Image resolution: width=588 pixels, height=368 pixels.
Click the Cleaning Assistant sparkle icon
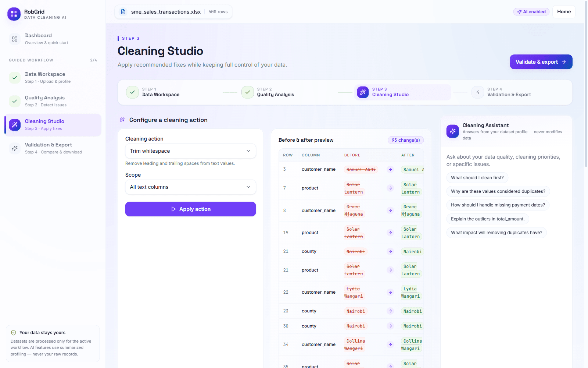(453, 131)
